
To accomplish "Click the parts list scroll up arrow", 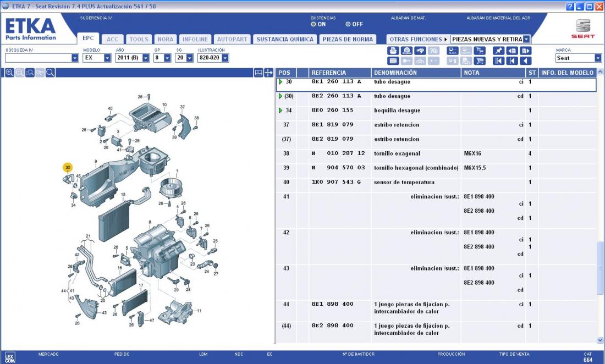I will click(x=600, y=71).
